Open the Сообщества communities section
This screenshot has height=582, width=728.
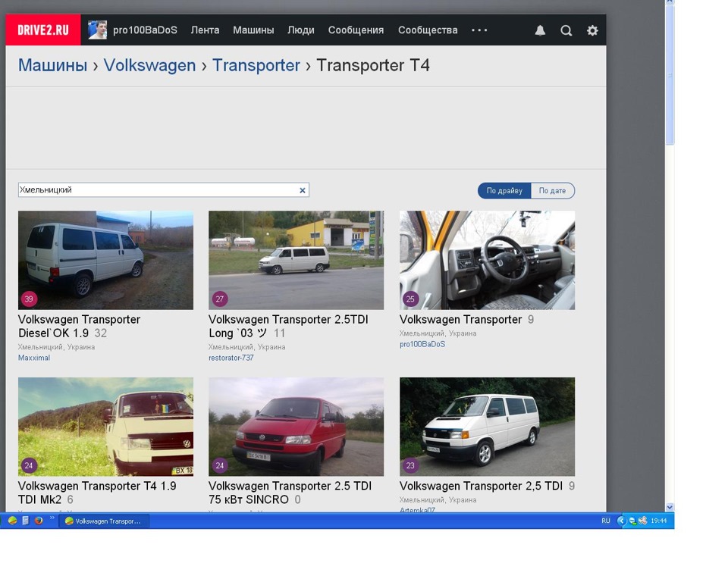pos(428,30)
